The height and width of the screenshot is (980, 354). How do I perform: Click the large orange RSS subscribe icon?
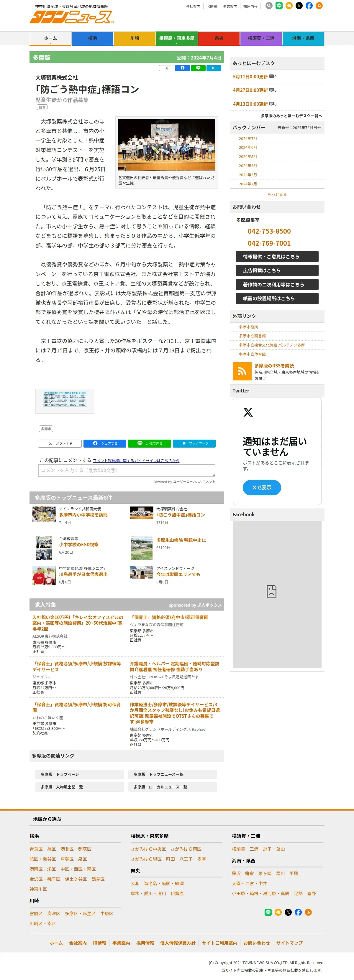242,371
